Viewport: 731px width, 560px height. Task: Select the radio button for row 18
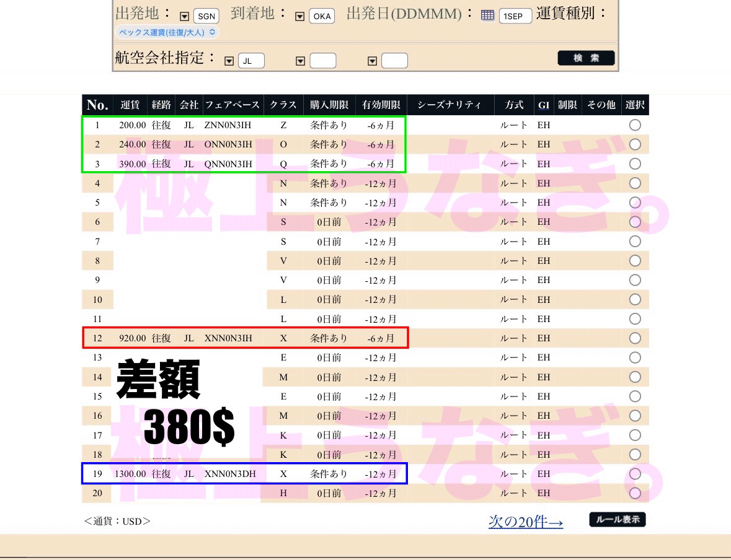click(x=635, y=455)
